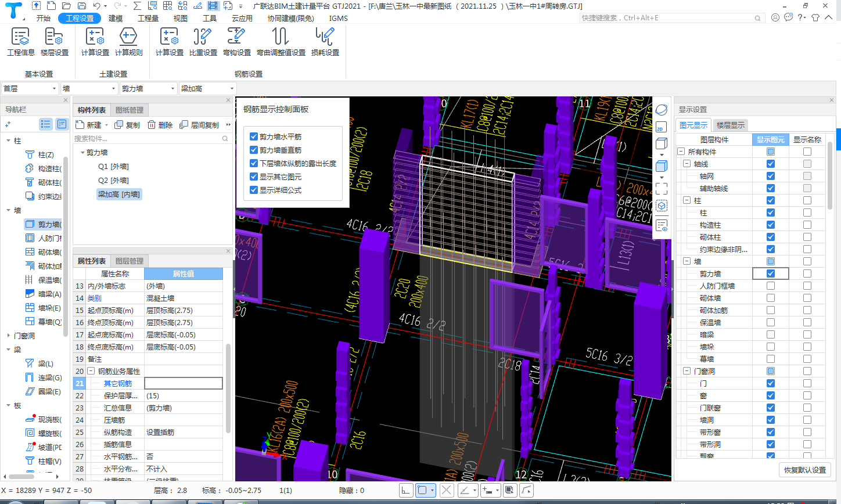
Task: Toggle 显示其它图元 checkbox
Action: coord(254,177)
